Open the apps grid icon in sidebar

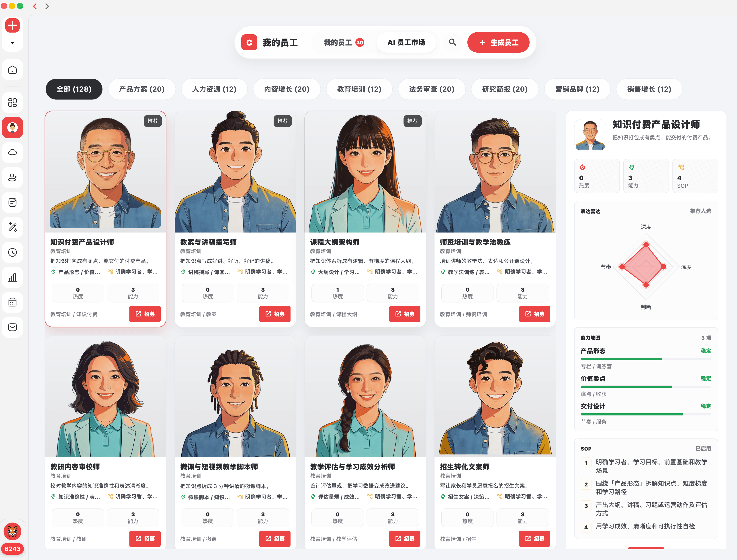click(x=12, y=102)
